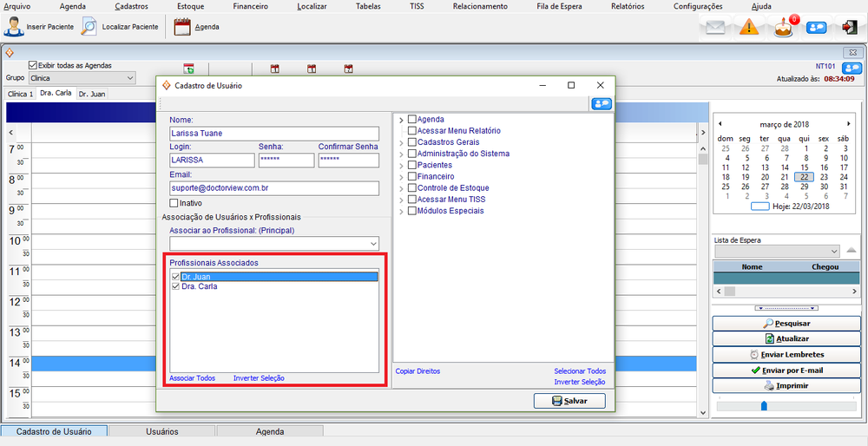The height and width of the screenshot is (446, 868).
Task: Click the exit door icon
Action: 848,27
